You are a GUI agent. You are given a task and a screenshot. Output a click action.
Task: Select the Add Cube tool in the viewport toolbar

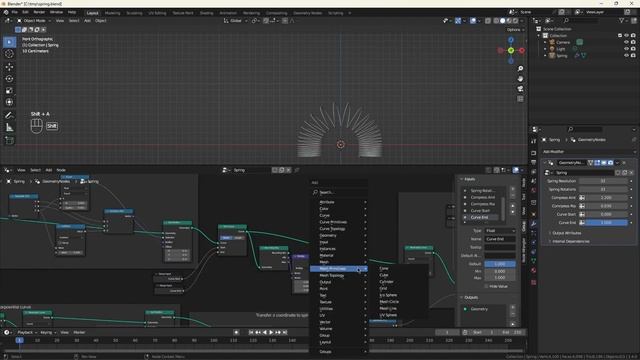pos(9,140)
